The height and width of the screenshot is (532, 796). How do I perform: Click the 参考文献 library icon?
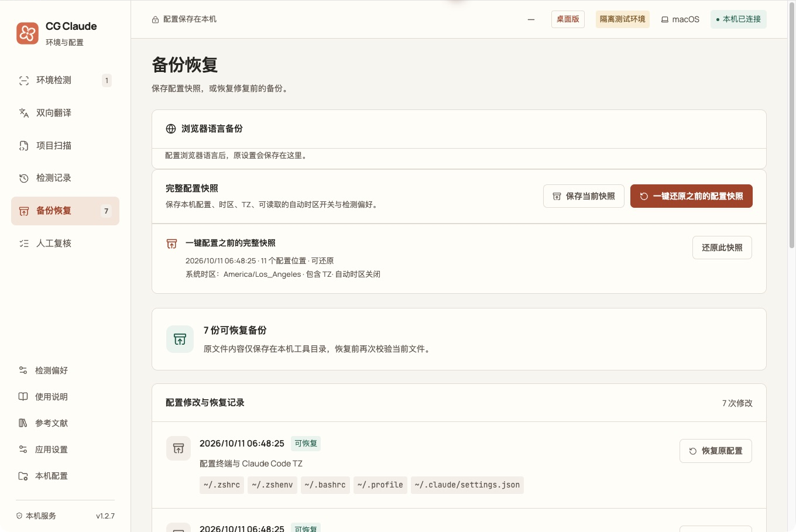pos(23,423)
